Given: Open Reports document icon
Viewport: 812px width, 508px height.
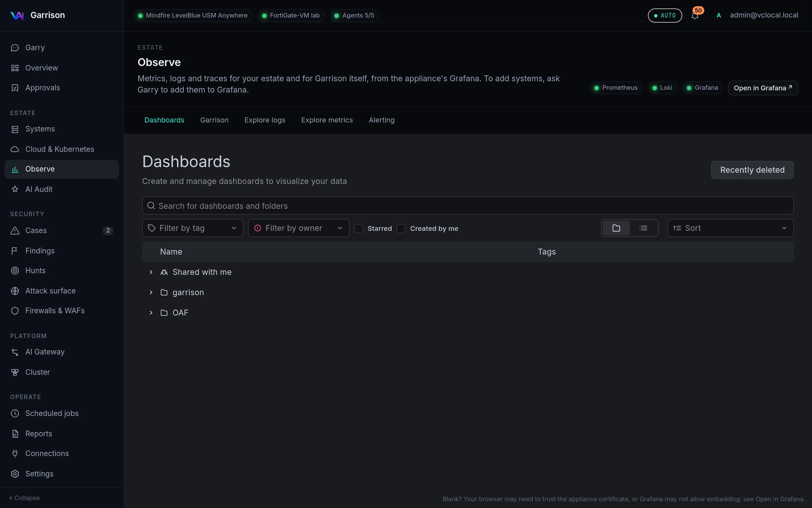Looking at the screenshot, I should (x=15, y=434).
